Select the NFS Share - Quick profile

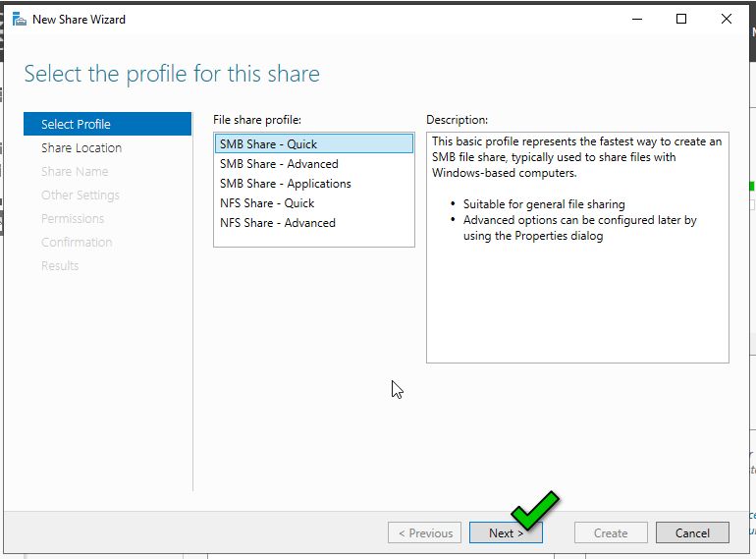point(267,203)
